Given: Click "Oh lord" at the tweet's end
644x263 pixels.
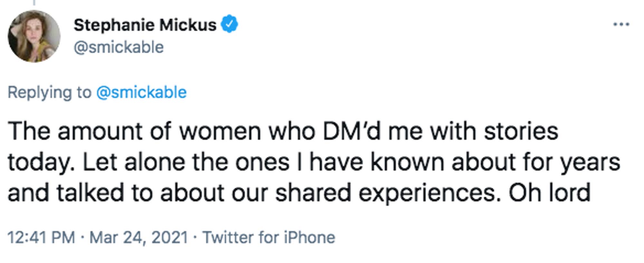Looking at the screenshot, I should pyautogui.click(x=549, y=193).
